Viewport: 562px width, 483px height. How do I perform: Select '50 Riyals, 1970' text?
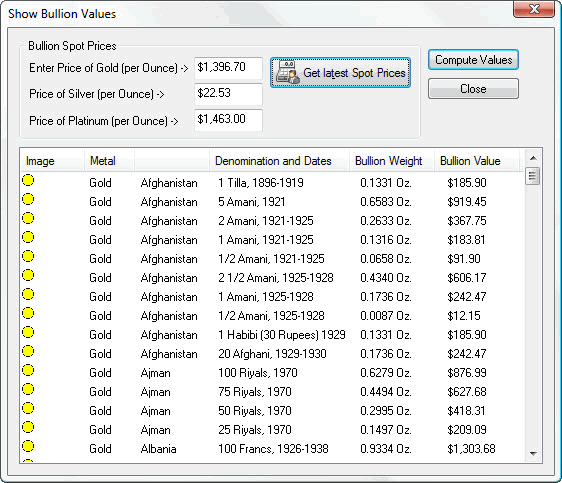click(255, 411)
